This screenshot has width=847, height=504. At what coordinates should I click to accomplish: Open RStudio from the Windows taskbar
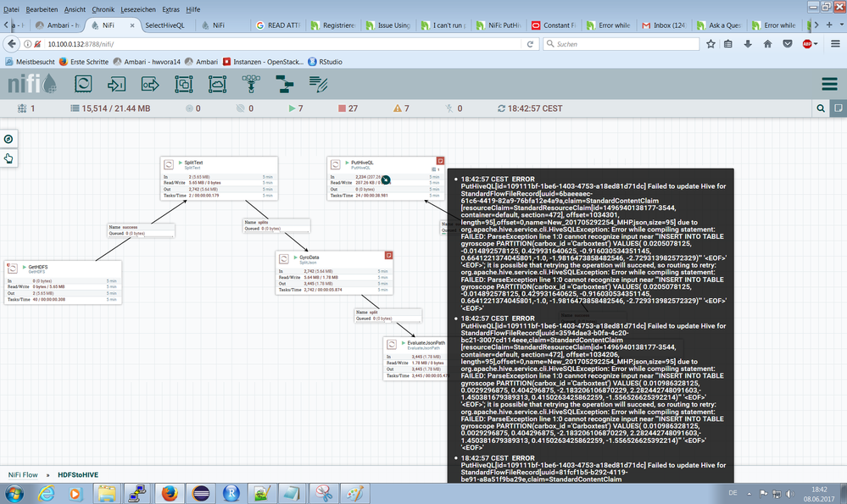coord(231,493)
